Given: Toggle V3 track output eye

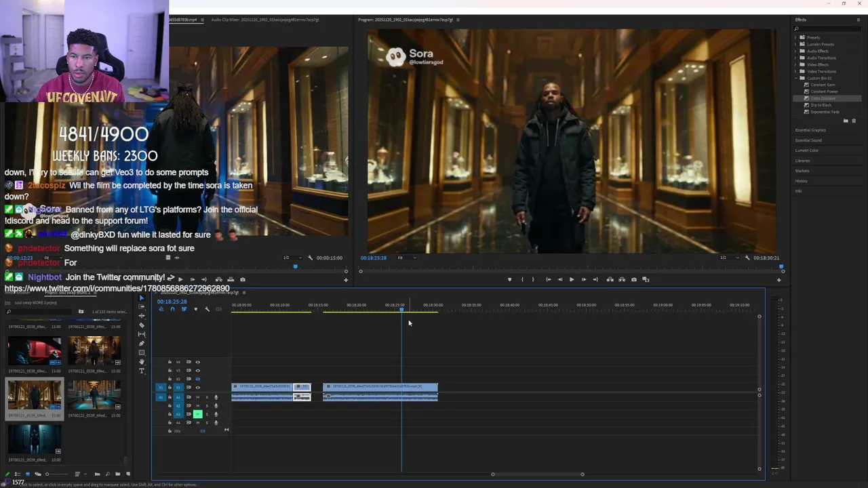Looking at the screenshot, I should point(197,371).
